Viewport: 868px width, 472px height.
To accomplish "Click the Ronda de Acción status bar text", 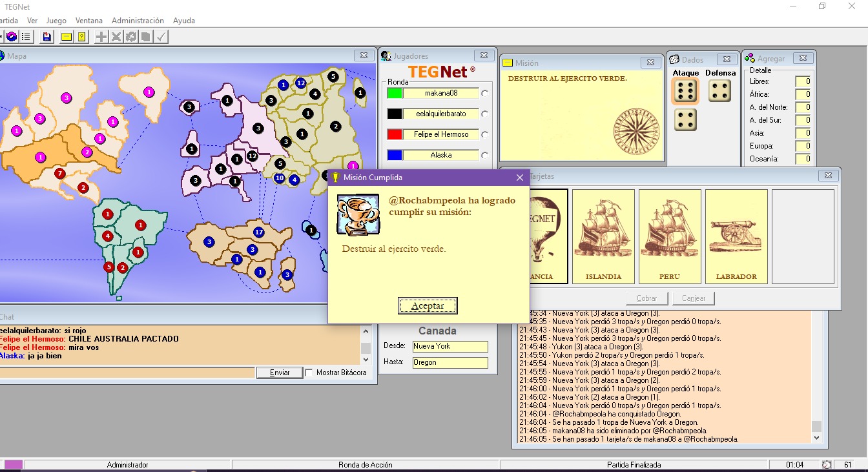I will coord(365,465).
